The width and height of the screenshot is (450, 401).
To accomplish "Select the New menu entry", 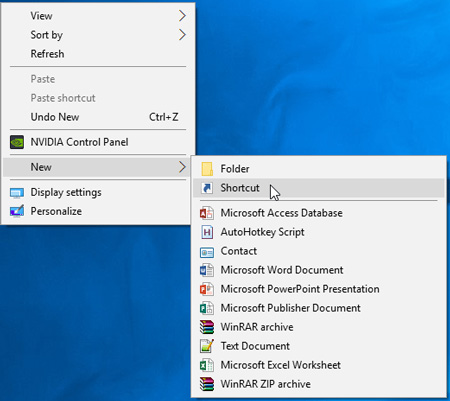I will pyautogui.click(x=97, y=167).
